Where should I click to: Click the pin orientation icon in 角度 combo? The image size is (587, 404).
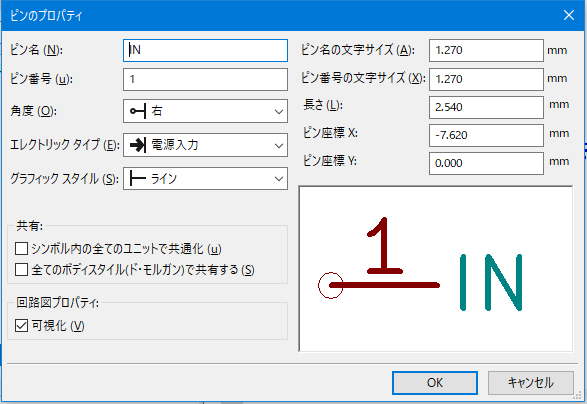[x=137, y=111]
